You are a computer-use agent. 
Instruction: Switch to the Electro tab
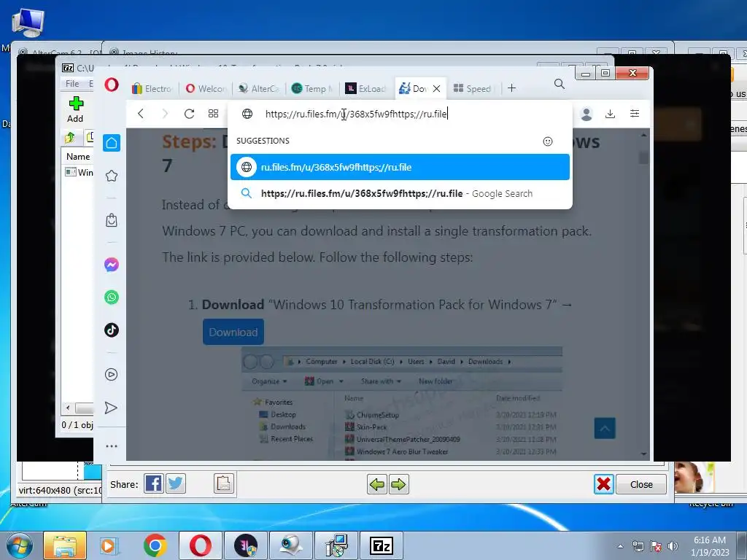pos(152,88)
